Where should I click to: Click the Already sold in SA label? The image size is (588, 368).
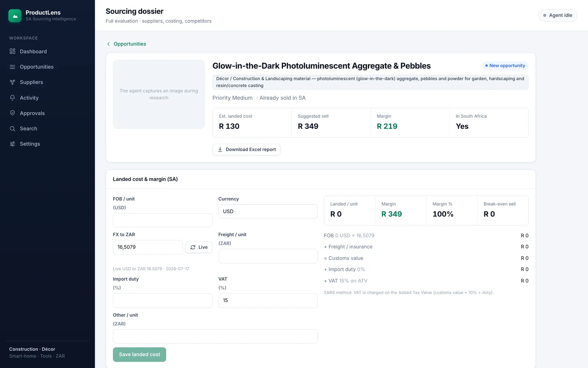tap(282, 98)
